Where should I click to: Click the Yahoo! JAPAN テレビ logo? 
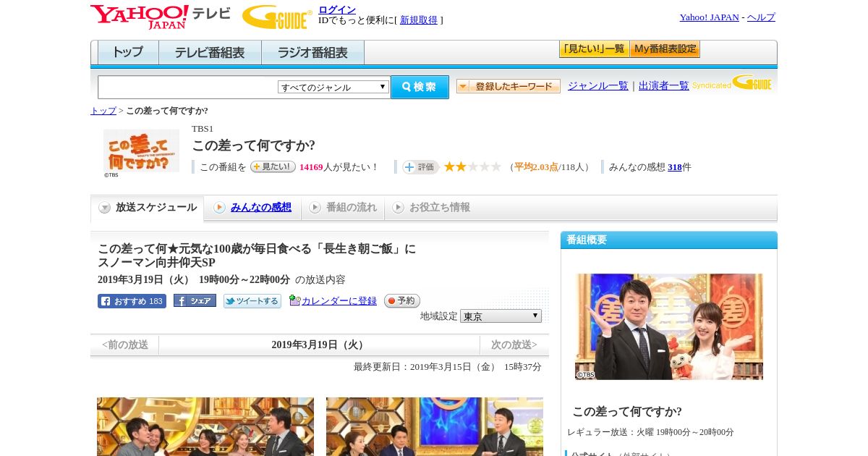[161, 17]
